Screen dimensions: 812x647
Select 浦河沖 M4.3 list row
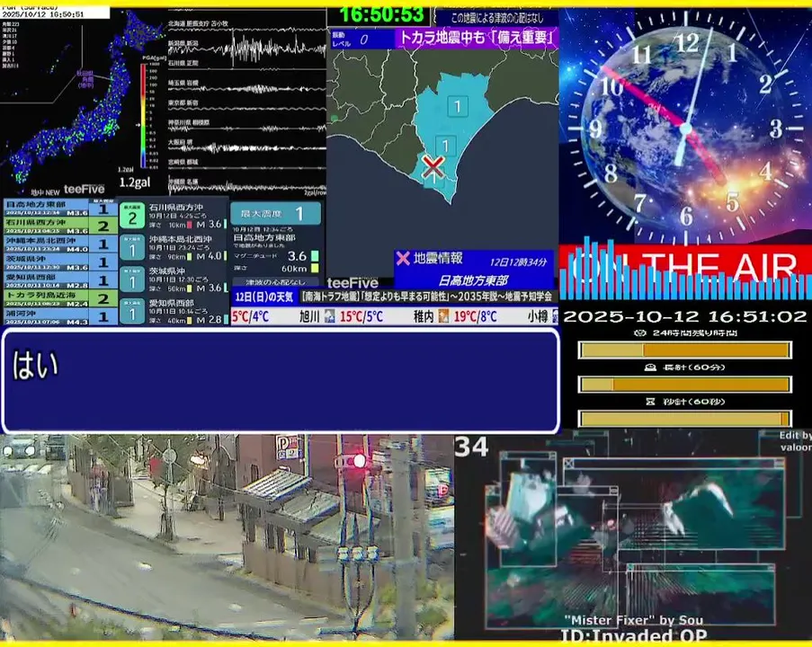[x=60, y=316]
